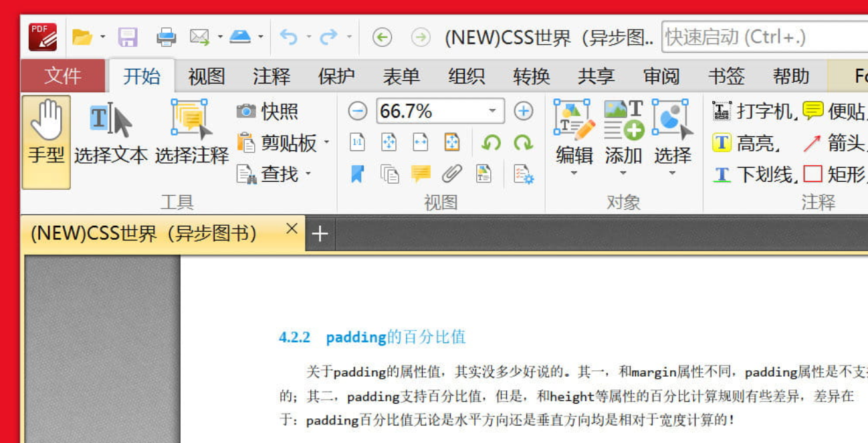Fit the page to the window

click(x=389, y=142)
